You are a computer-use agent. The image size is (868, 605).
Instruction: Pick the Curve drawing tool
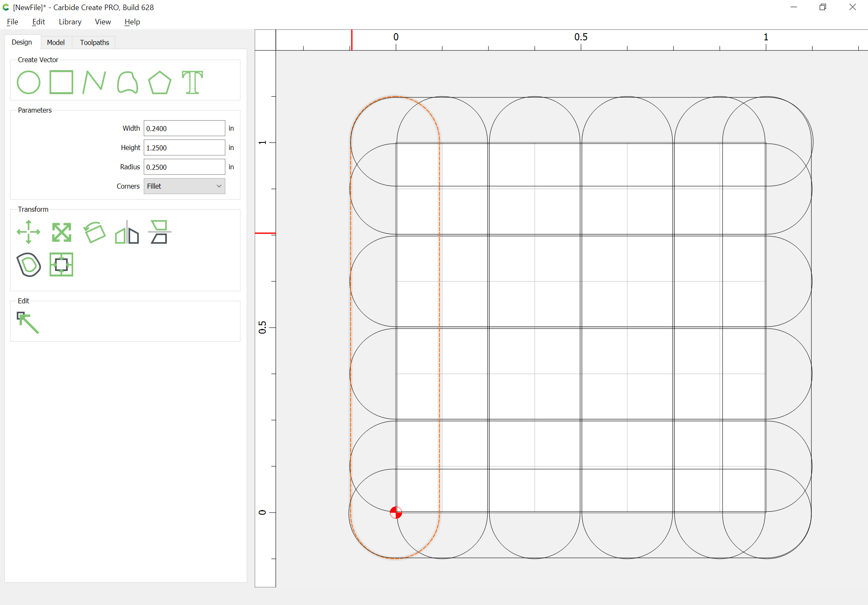[127, 82]
